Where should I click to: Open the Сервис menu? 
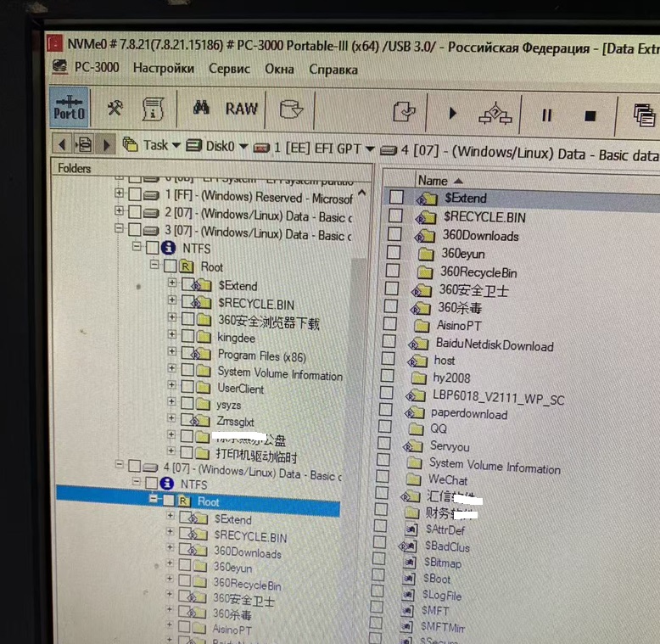[229, 69]
